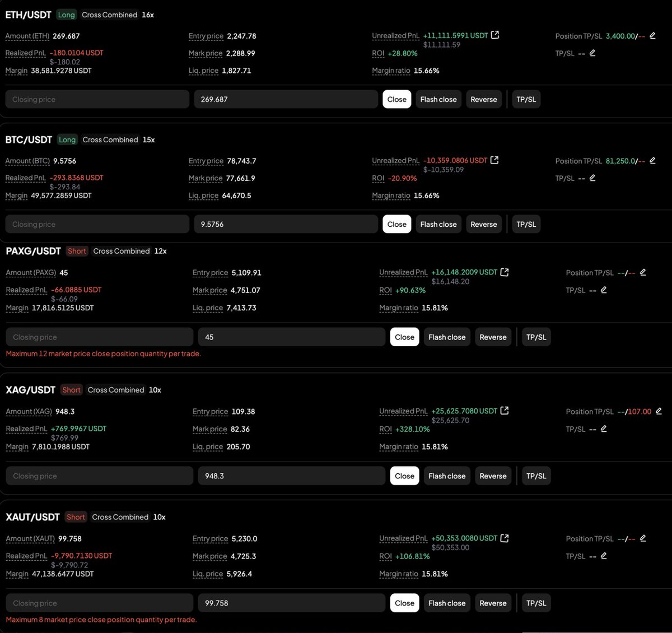The width and height of the screenshot is (672, 633).
Task: Open TP/SL settings for PAXG/USDT
Action: tap(536, 337)
